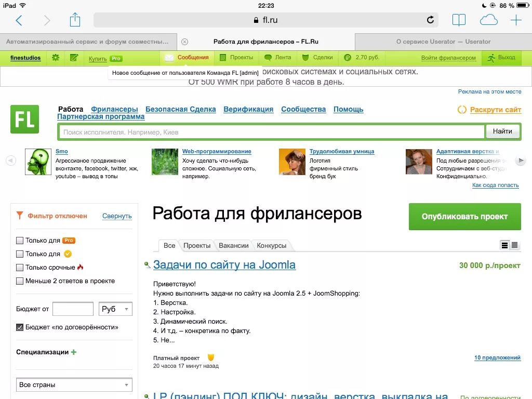Open the Все страны dropdown
The width and height of the screenshot is (532, 399).
point(74,385)
